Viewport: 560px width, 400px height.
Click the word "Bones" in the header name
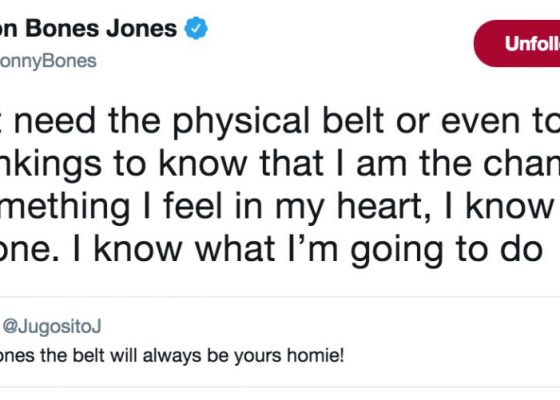point(62,28)
